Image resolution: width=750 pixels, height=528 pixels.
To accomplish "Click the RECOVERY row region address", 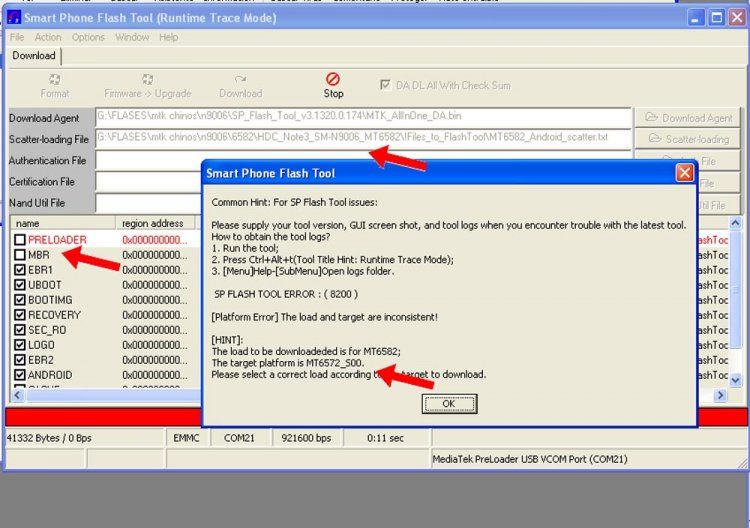I will [155, 315].
